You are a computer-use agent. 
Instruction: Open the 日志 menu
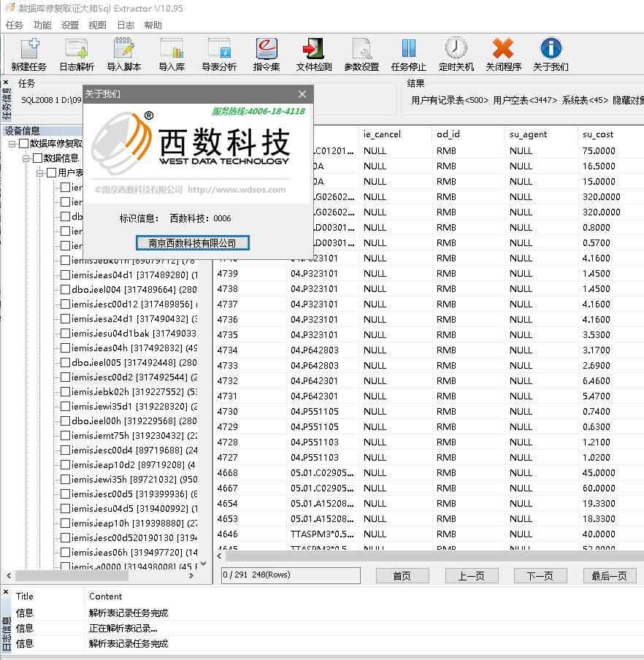[x=126, y=26]
